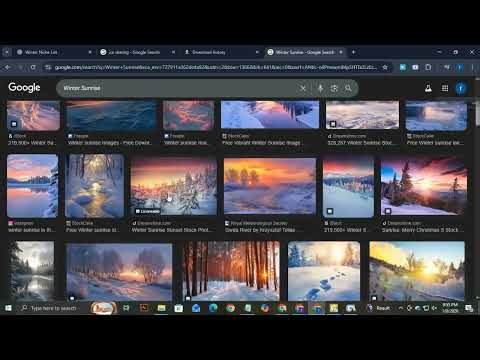This screenshot has height=360, width=480.
Task: Open the Instagram winter sunrise result link
Action: click(x=32, y=230)
